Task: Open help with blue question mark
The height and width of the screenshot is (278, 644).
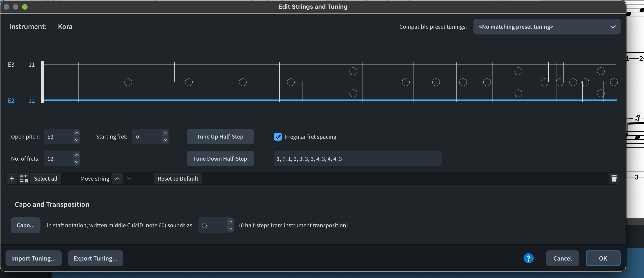Action: (x=528, y=258)
